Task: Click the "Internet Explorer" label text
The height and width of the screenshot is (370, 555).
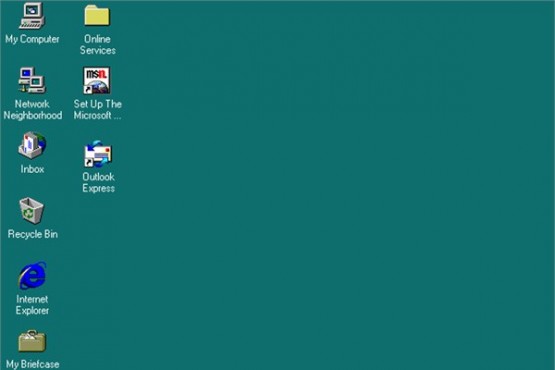Action: [32, 305]
